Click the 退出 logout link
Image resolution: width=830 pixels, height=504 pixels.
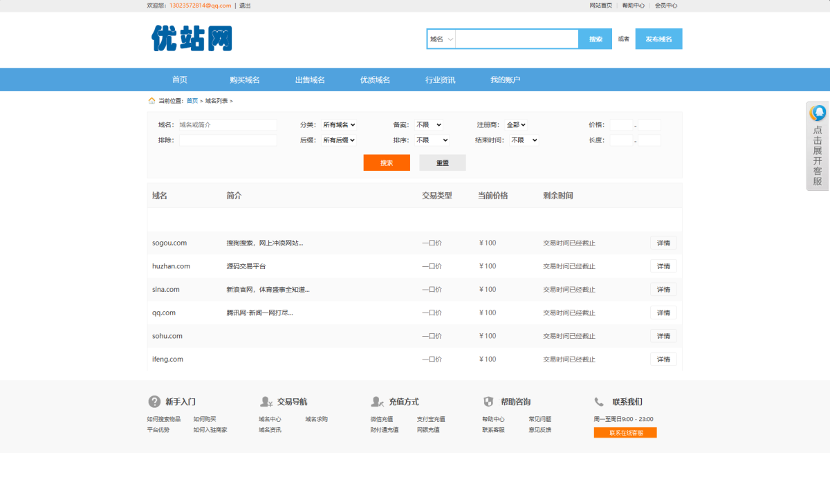[245, 6]
